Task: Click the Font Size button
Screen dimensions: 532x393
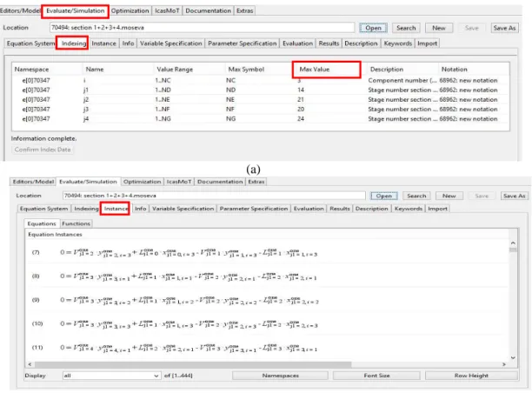Action: point(376,376)
